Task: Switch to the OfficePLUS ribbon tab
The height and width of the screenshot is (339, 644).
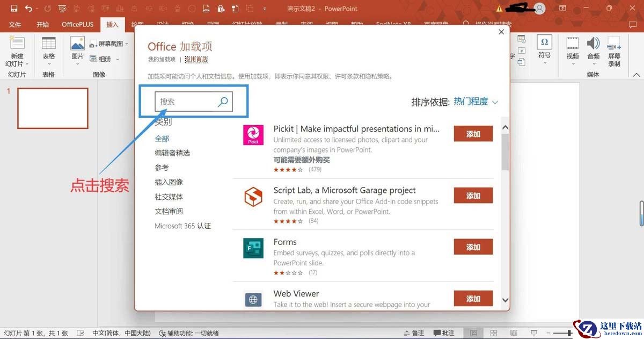Action: point(77,25)
